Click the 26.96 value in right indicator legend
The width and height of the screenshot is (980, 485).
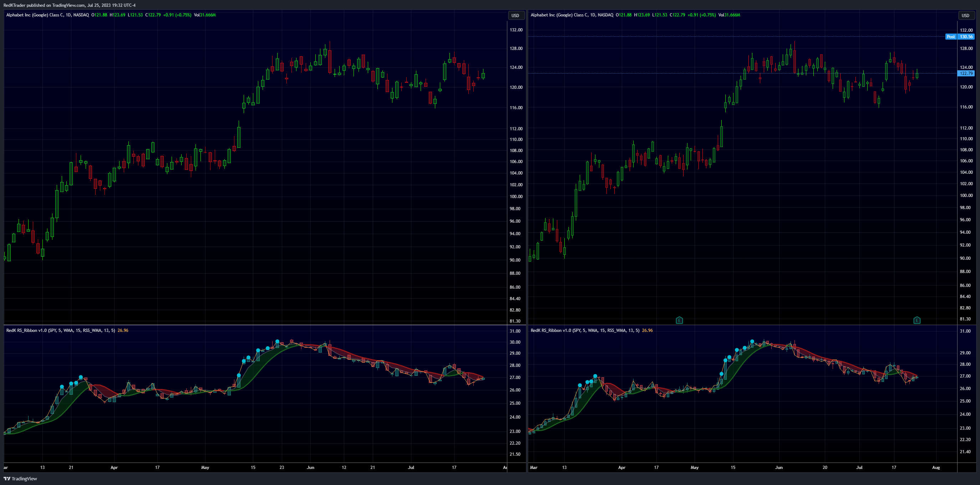click(648, 330)
